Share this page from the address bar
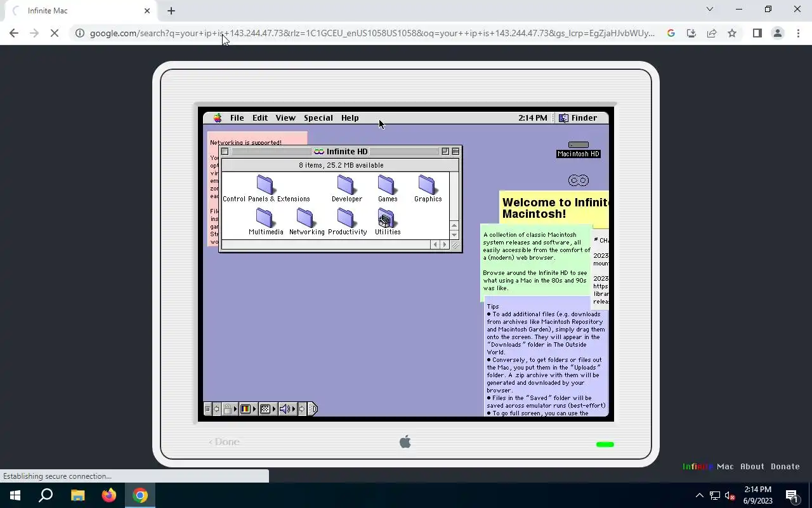This screenshot has width=812, height=508. click(x=712, y=33)
